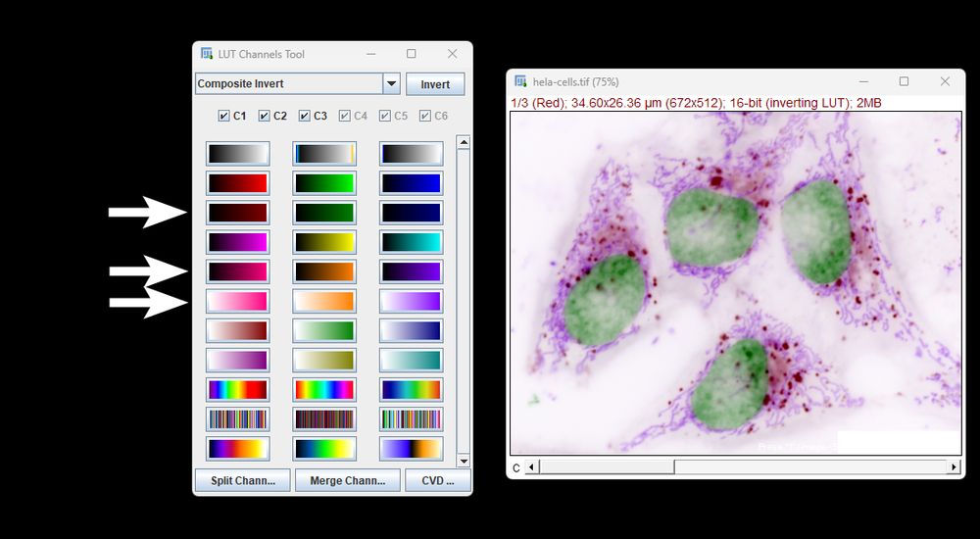Click the hela-cells.tif window title icon
Image resolution: width=980 pixels, height=539 pixels.
pyautogui.click(x=520, y=81)
